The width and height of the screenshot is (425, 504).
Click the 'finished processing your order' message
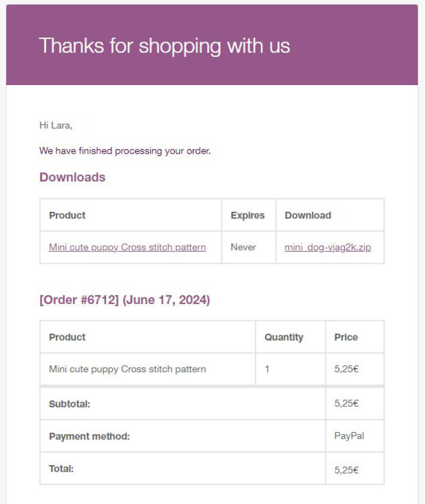pos(125,151)
